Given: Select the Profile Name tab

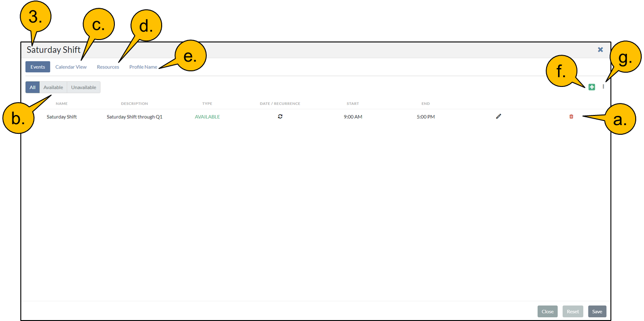Looking at the screenshot, I should click(143, 67).
